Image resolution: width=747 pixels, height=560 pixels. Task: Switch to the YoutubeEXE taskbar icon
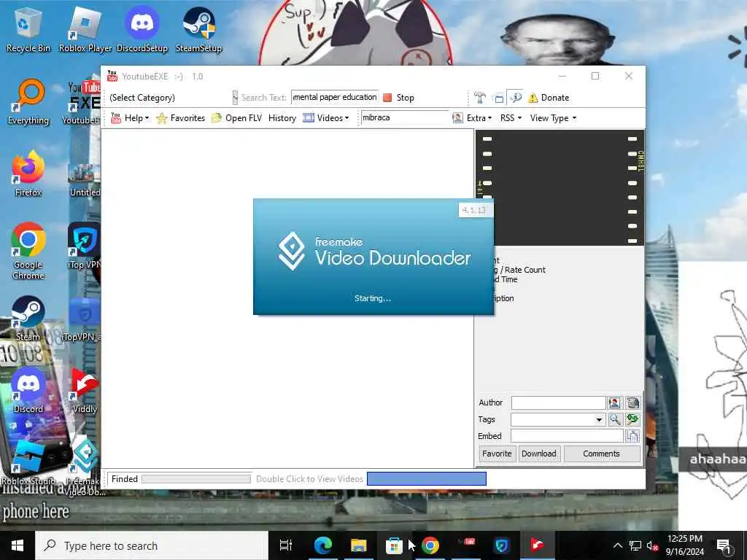click(x=466, y=545)
